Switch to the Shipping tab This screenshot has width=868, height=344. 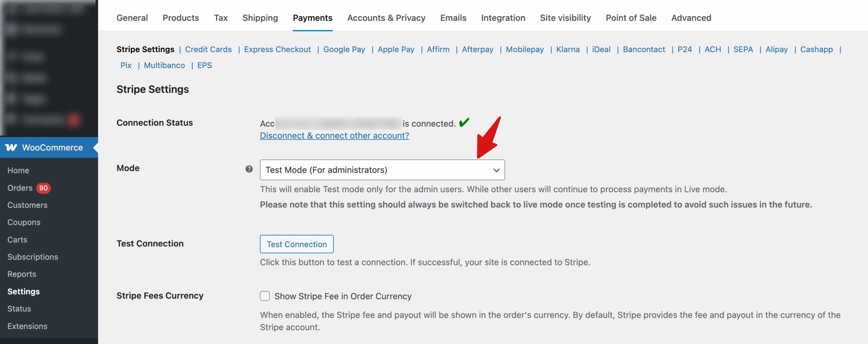pyautogui.click(x=260, y=18)
